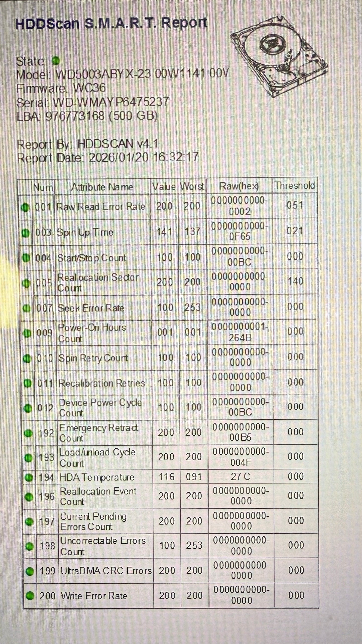Click status dot for HDA Temperature
The image size is (362, 644).
pyautogui.click(x=29, y=478)
